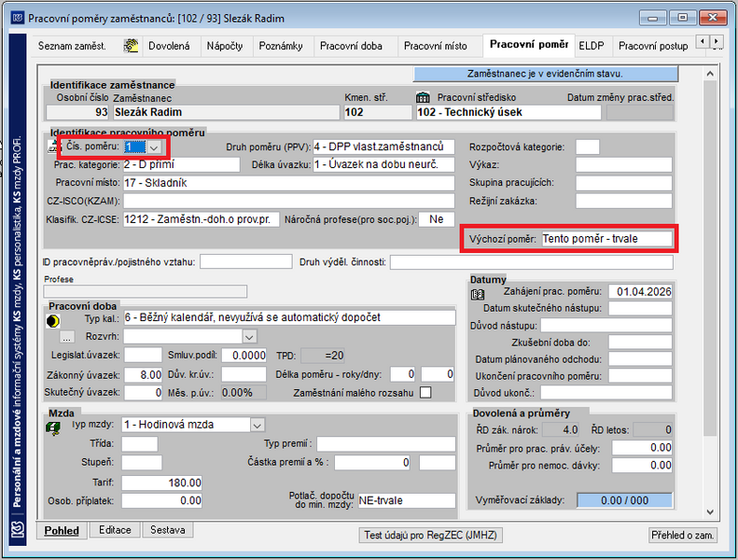The width and height of the screenshot is (738, 560).
Task: Click the Částka premií field
Action: (x=372, y=463)
